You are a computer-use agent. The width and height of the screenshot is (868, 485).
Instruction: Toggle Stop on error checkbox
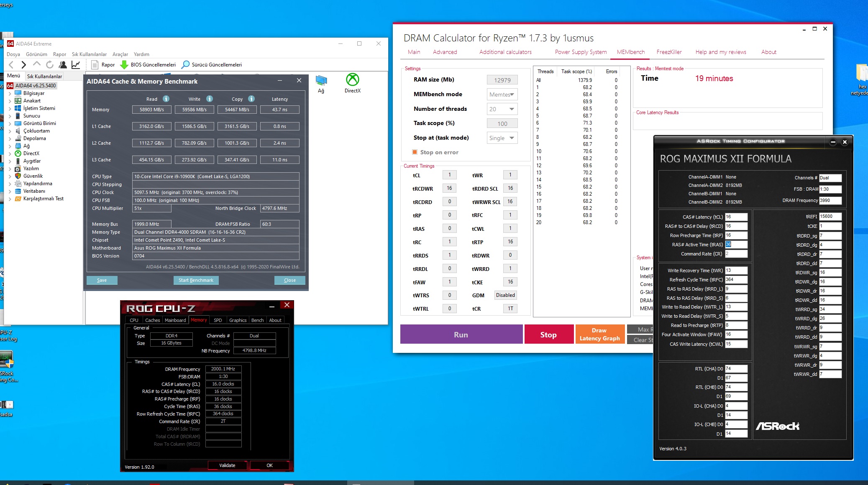coord(415,152)
